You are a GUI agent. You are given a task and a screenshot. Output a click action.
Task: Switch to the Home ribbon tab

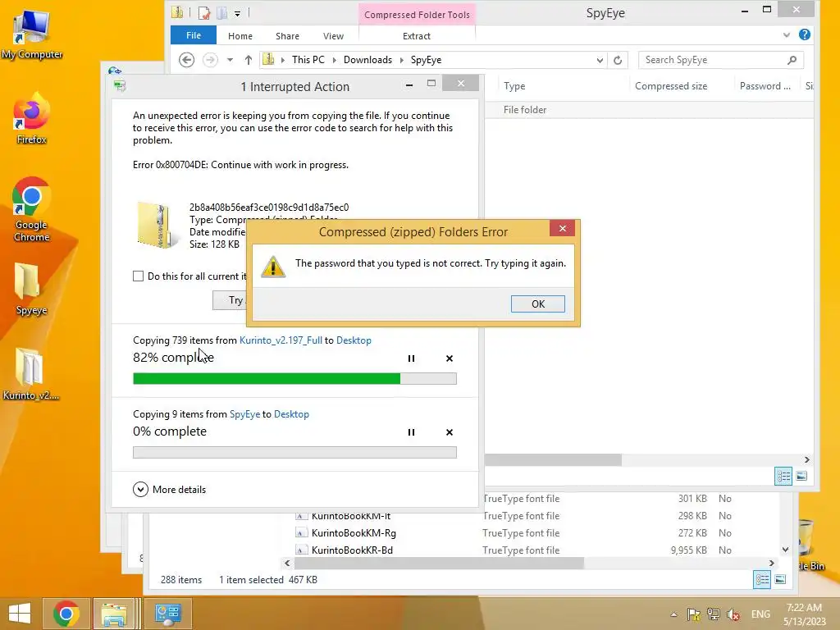click(240, 36)
